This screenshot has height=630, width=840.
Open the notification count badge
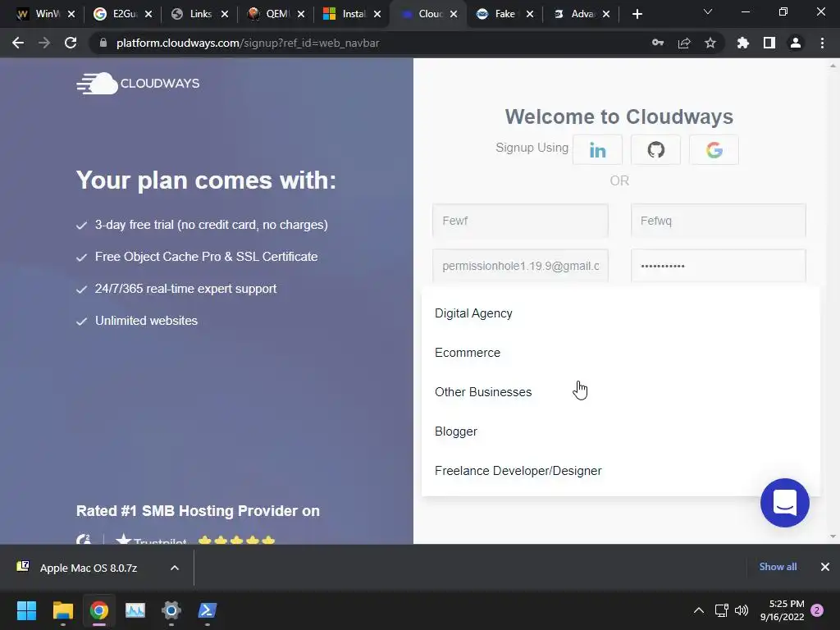(817, 610)
